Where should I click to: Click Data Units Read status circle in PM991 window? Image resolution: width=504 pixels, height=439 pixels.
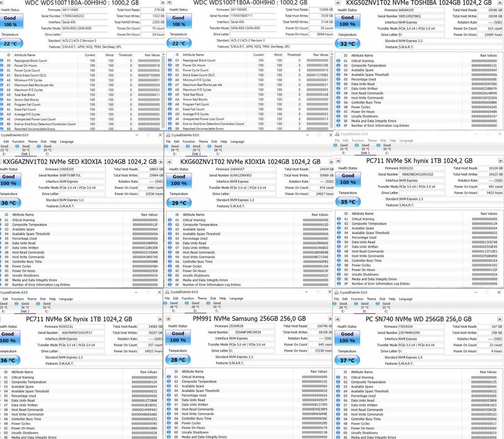pyautogui.click(x=169, y=400)
